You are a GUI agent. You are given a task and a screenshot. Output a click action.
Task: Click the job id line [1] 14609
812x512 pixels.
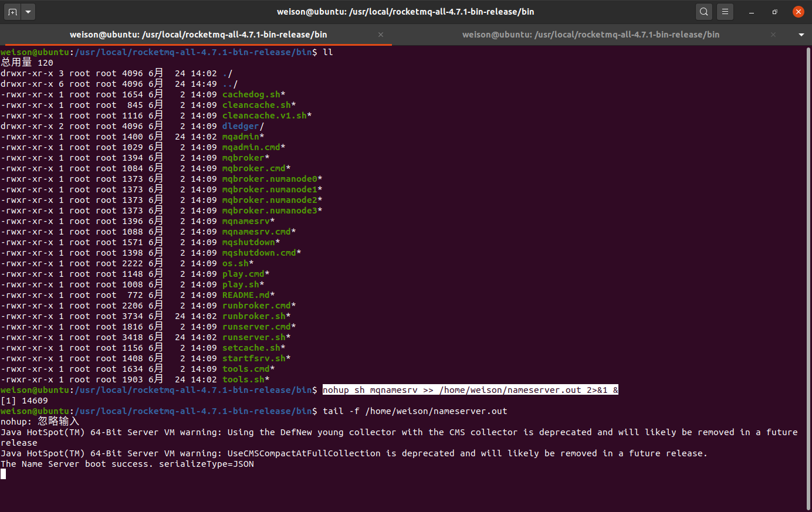pyautogui.click(x=25, y=401)
